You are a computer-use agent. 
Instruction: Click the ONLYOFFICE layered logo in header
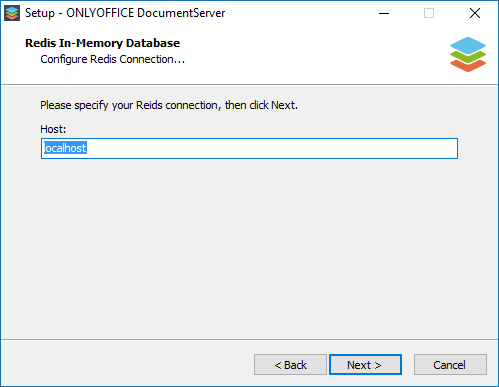click(468, 54)
